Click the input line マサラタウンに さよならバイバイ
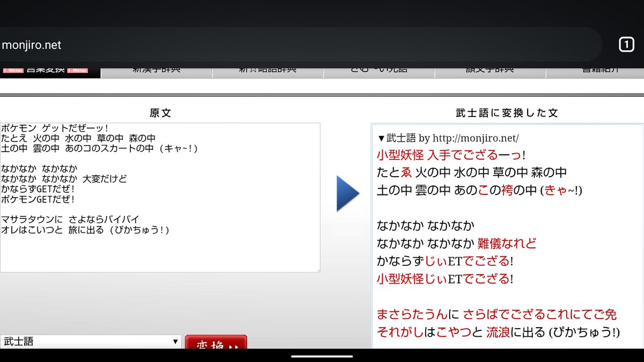 [x=70, y=220]
